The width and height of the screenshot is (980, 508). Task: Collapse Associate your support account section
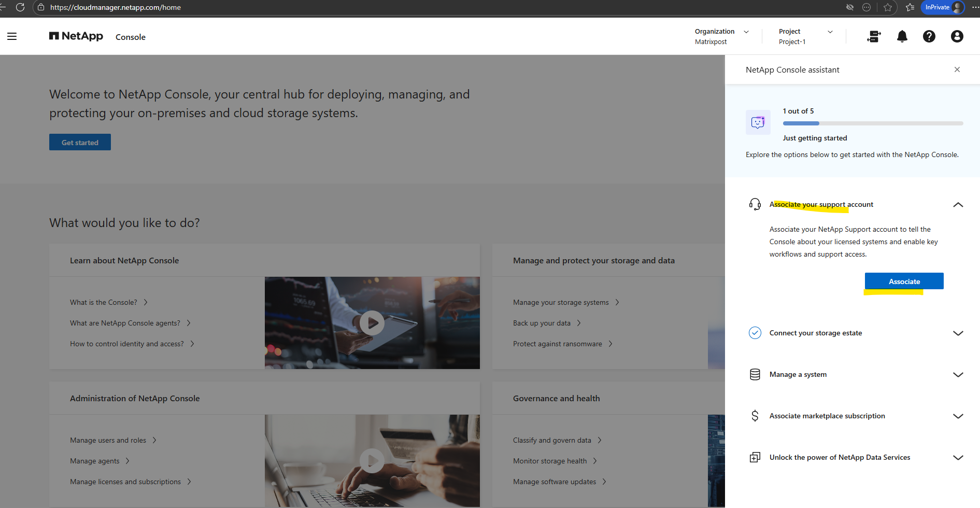pos(958,205)
